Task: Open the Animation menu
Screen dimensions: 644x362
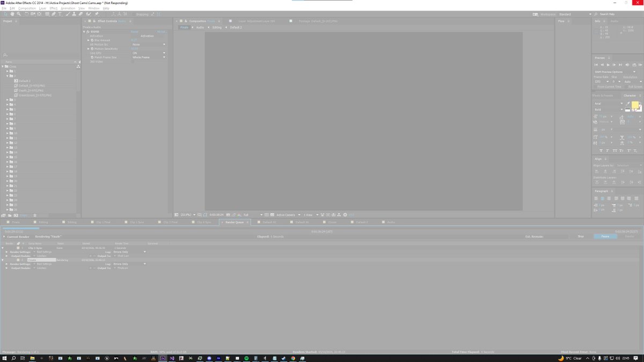Action: [x=68, y=8]
